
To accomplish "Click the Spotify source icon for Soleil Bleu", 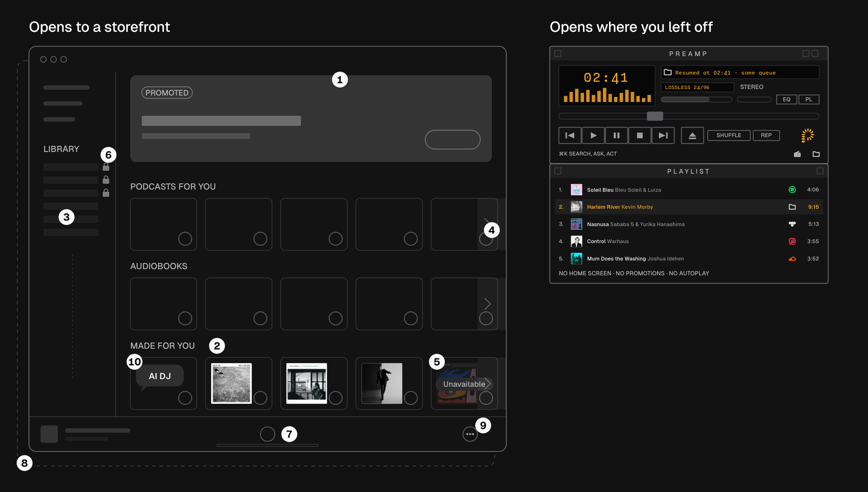I will coord(792,190).
